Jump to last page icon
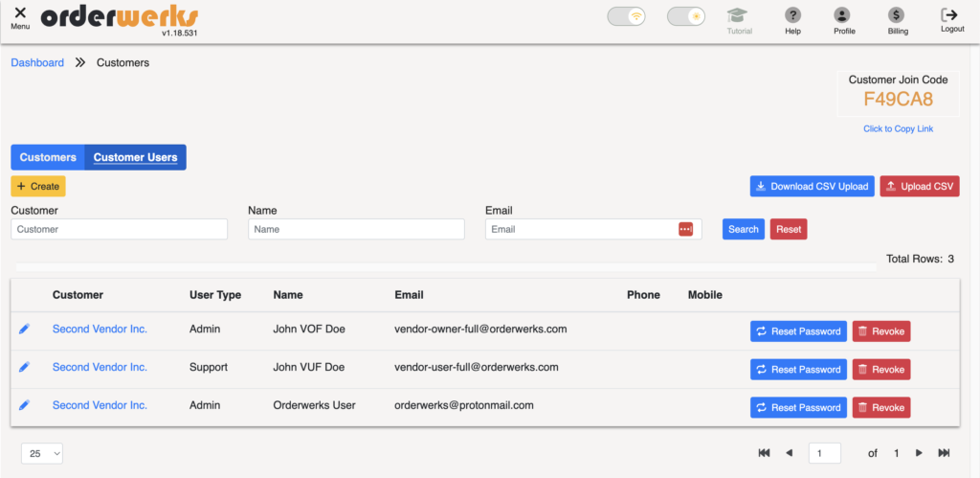Viewport: 980px width, 478px height. pos(944,453)
